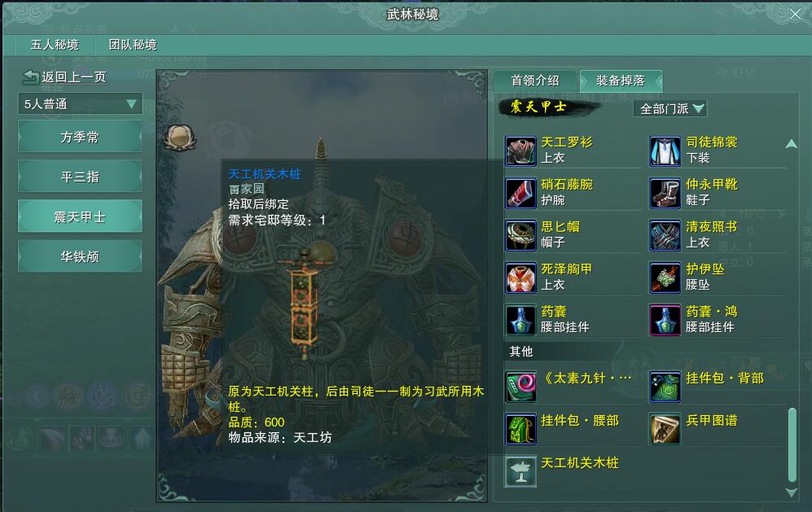Choose the 华铁颃 boss button
812x512 pixels.
tap(80, 256)
